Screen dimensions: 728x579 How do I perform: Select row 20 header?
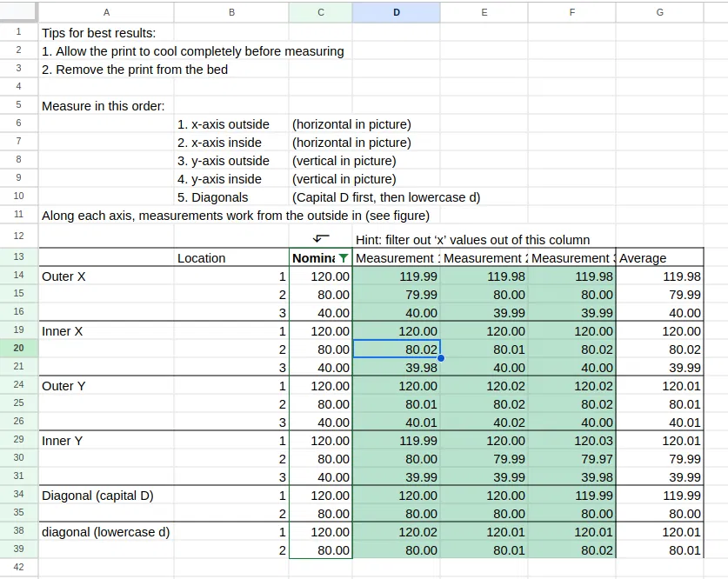coord(18,349)
